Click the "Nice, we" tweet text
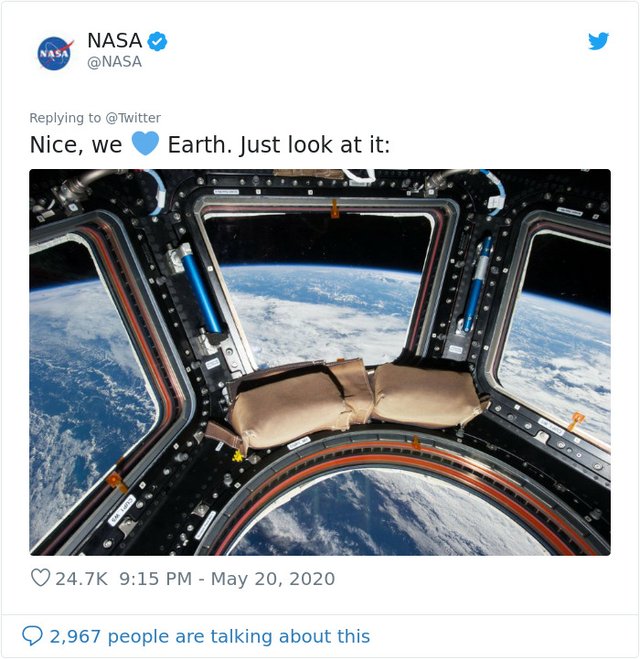 [76, 145]
